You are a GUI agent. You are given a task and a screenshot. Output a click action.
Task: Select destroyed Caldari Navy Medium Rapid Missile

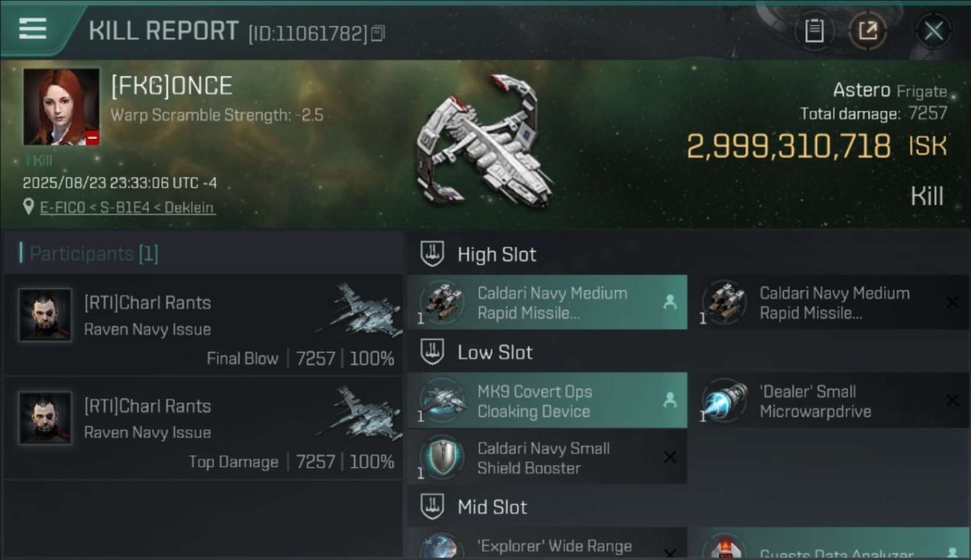[829, 302]
